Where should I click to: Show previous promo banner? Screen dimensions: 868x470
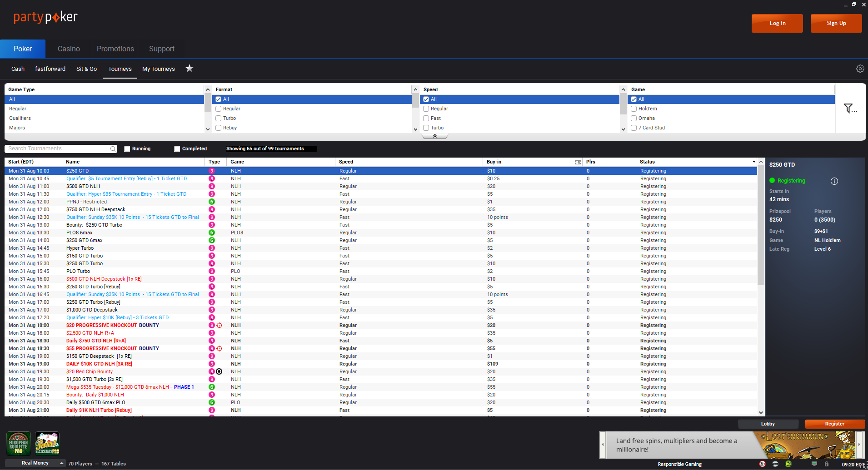click(x=603, y=445)
